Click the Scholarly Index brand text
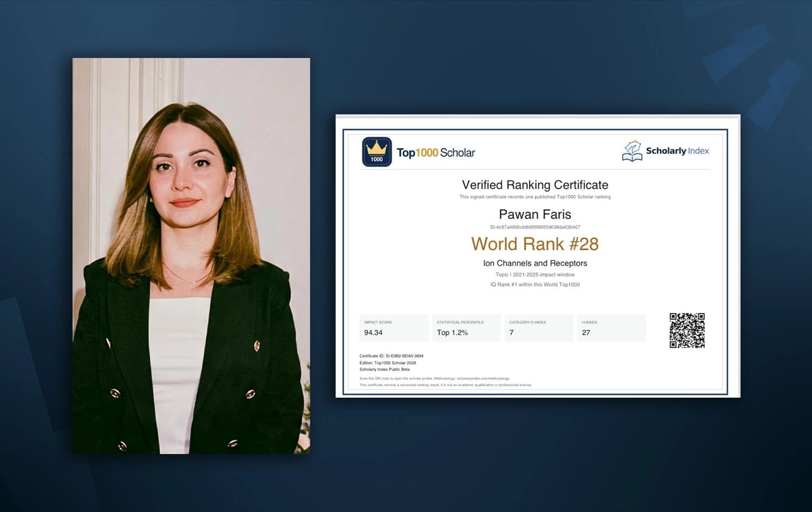This screenshot has width=812, height=512. click(677, 151)
